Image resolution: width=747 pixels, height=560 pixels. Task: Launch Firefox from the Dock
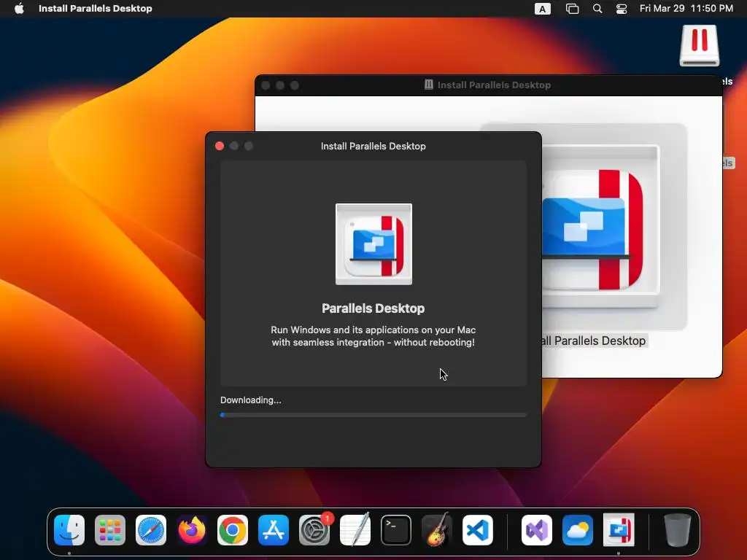pyautogui.click(x=192, y=530)
